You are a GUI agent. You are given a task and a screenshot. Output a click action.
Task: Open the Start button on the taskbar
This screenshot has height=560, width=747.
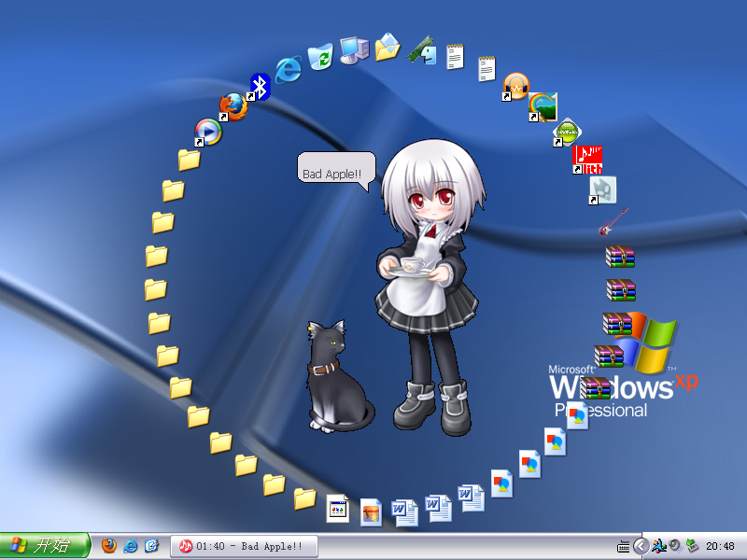click(45, 546)
